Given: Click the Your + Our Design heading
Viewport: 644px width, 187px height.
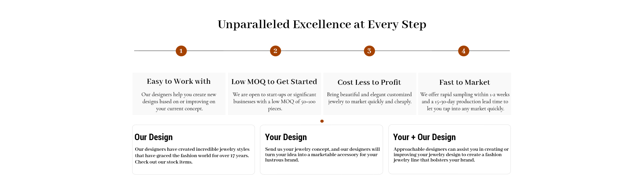Looking at the screenshot, I should click(x=424, y=137).
